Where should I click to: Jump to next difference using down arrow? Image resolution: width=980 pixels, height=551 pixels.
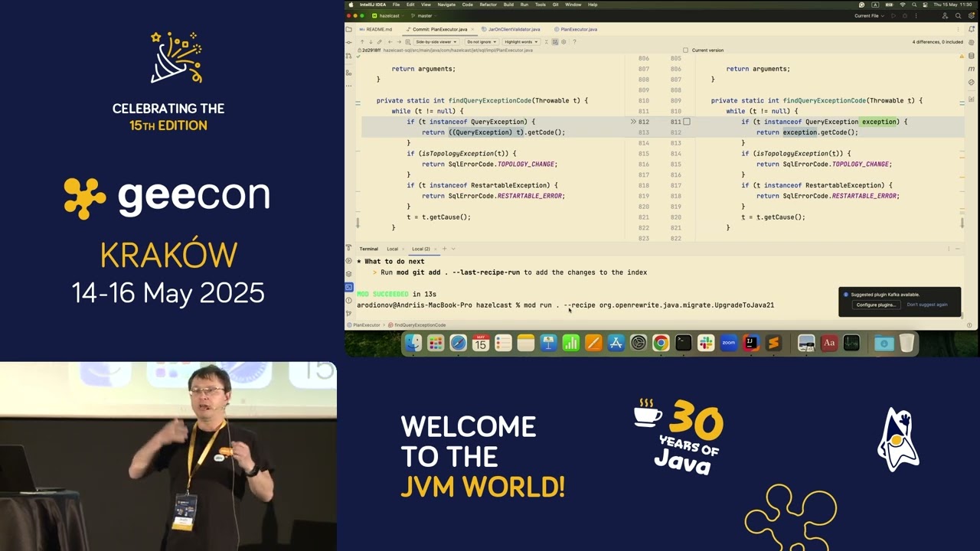371,42
